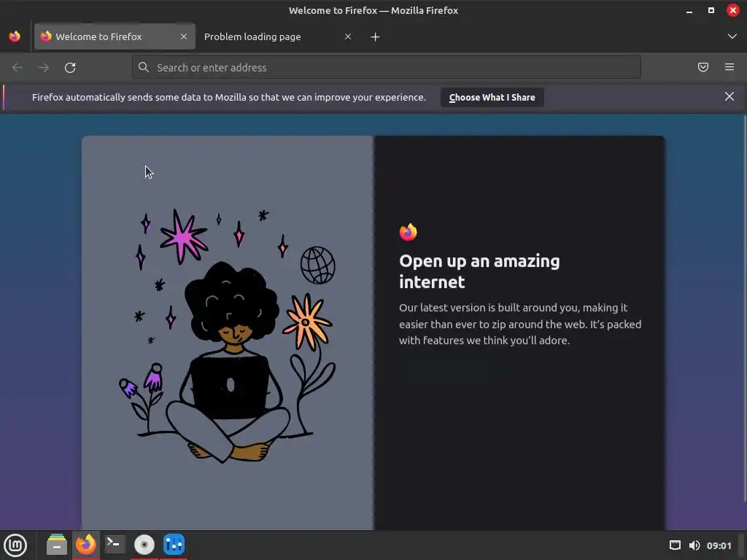The width and height of the screenshot is (747, 560).
Task: Open the blue app taskbar icon
Action: point(174,545)
